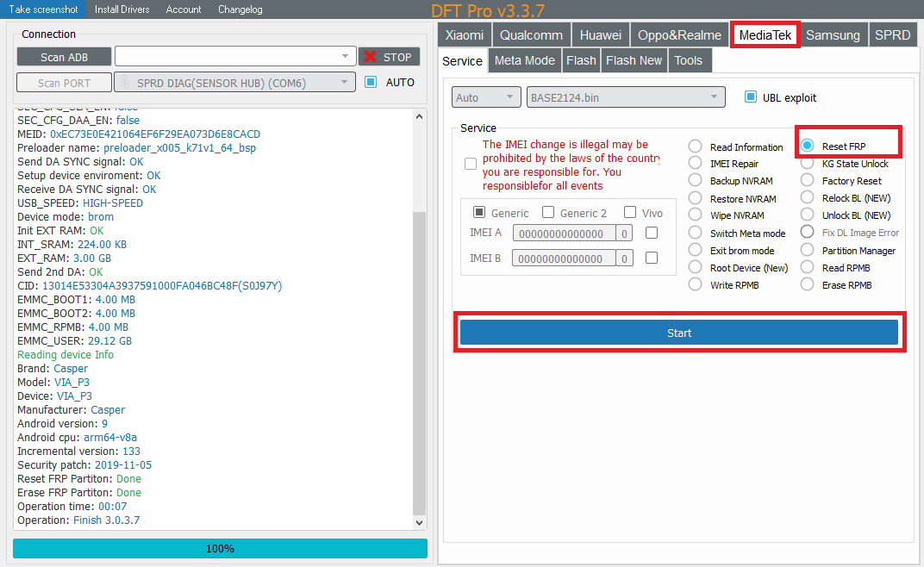Select the Read Information radio button
The width and height of the screenshot is (924, 567).
coord(696,146)
